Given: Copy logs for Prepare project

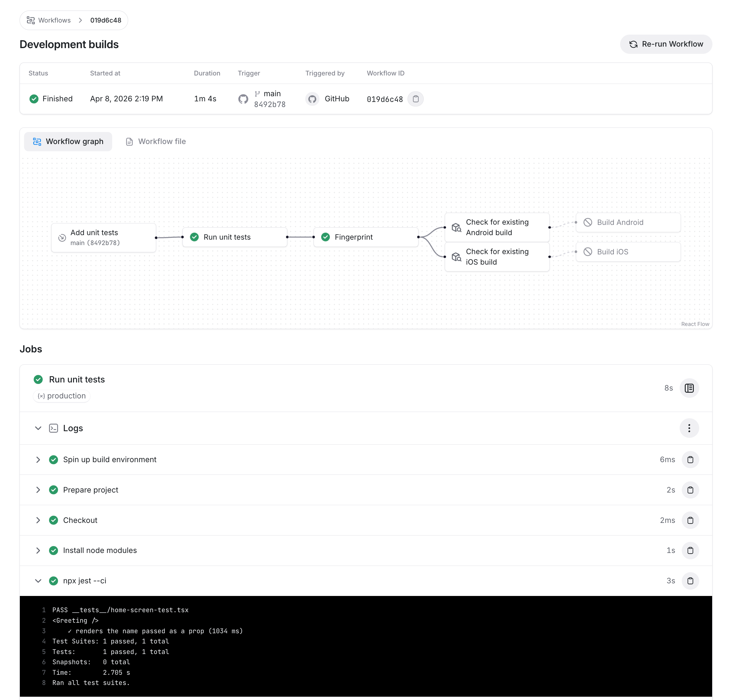Looking at the screenshot, I should [690, 490].
